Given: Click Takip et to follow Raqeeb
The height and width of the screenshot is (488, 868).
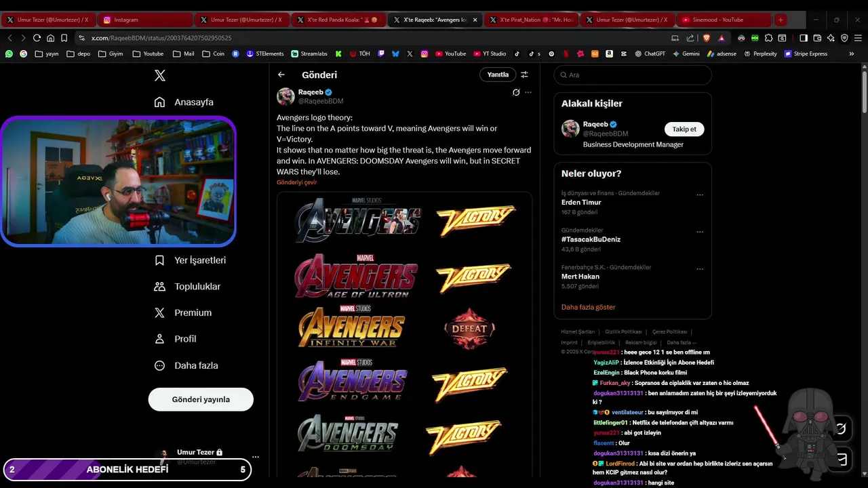Looking at the screenshot, I should [x=684, y=129].
